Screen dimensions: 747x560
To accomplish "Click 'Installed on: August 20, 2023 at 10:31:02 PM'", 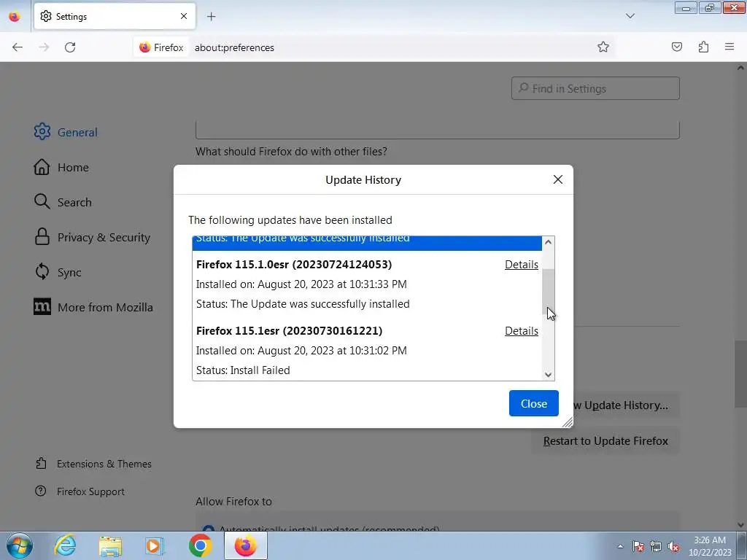I will pos(301,351).
